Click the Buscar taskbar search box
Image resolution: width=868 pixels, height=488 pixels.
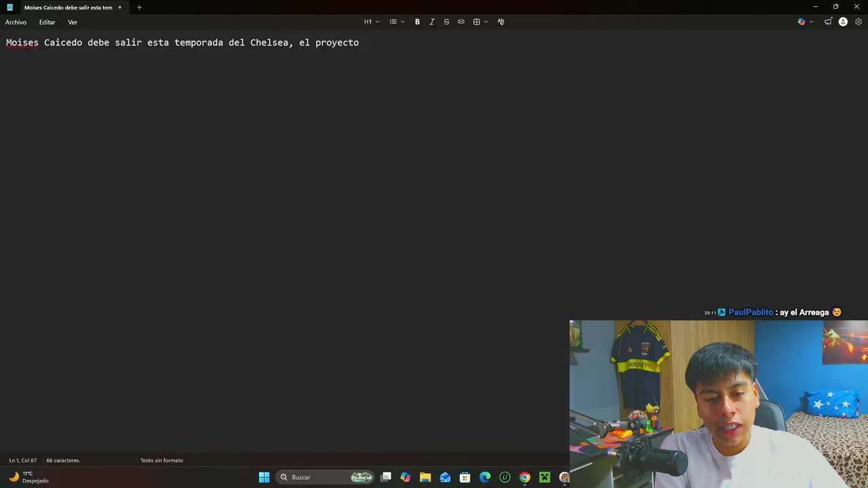pyautogui.click(x=326, y=477)
